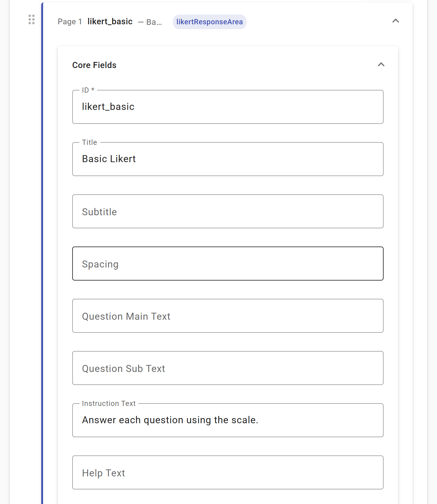This screenshot has width=437, height=504.
Task: Grab the page drag handle icon
Action: (x=32, y=19)
